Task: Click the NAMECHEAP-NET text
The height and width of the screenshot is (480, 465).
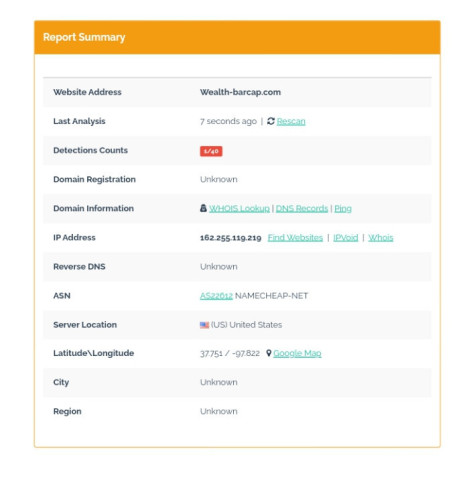Action: 271,296
